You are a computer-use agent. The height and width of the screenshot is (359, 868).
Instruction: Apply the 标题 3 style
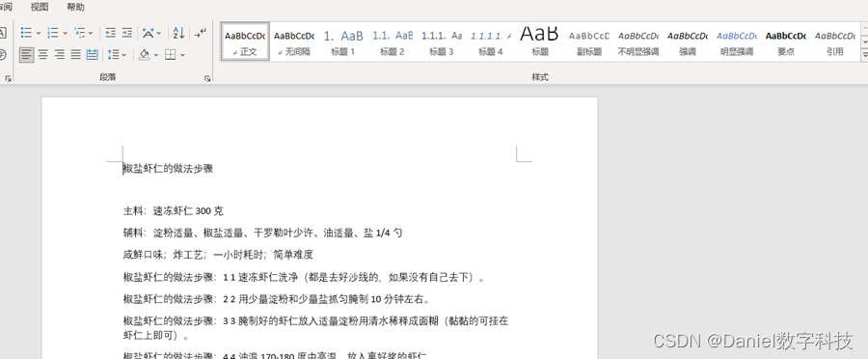[x=441, y=41]
